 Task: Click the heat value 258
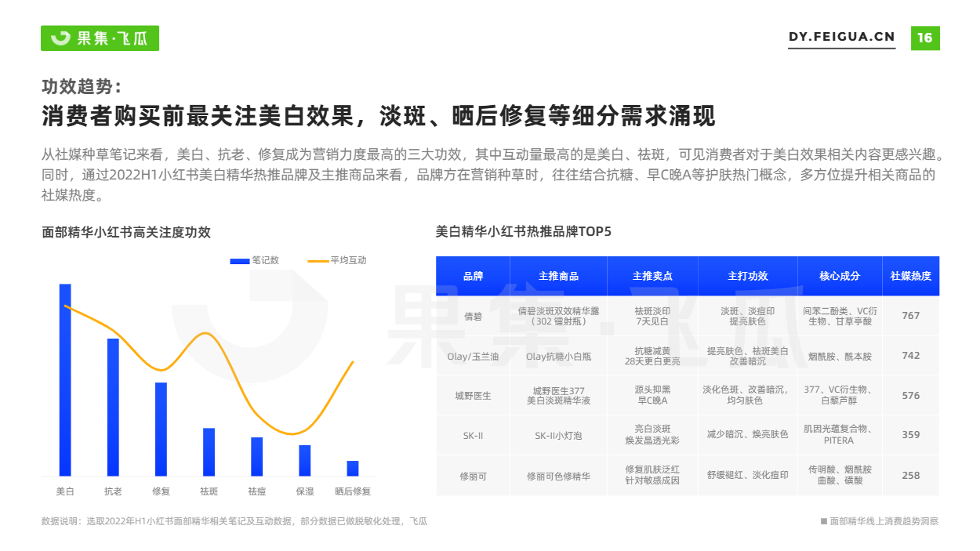[x=911, y=476]
